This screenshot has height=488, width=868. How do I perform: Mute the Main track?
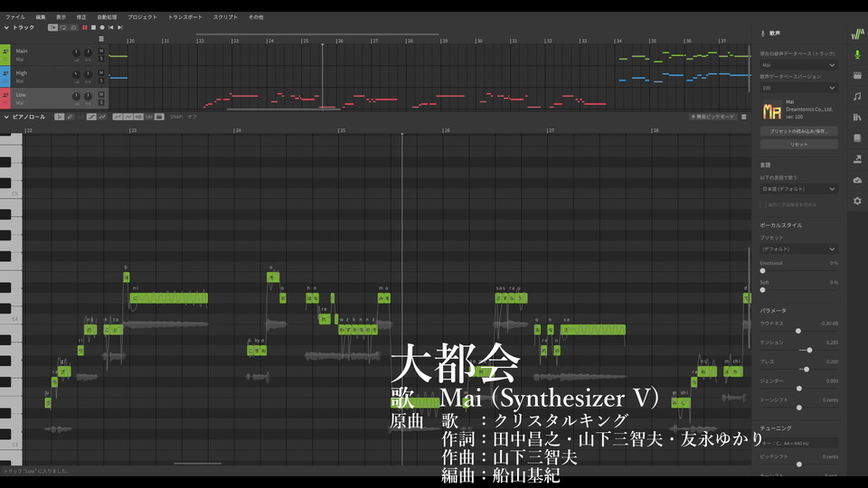[101, 51]
